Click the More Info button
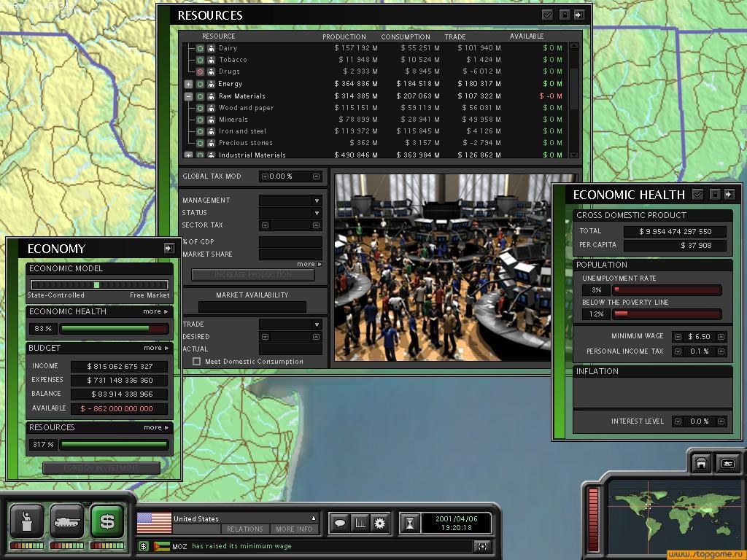This screenshot has width=747, height=560. [294, 529]
